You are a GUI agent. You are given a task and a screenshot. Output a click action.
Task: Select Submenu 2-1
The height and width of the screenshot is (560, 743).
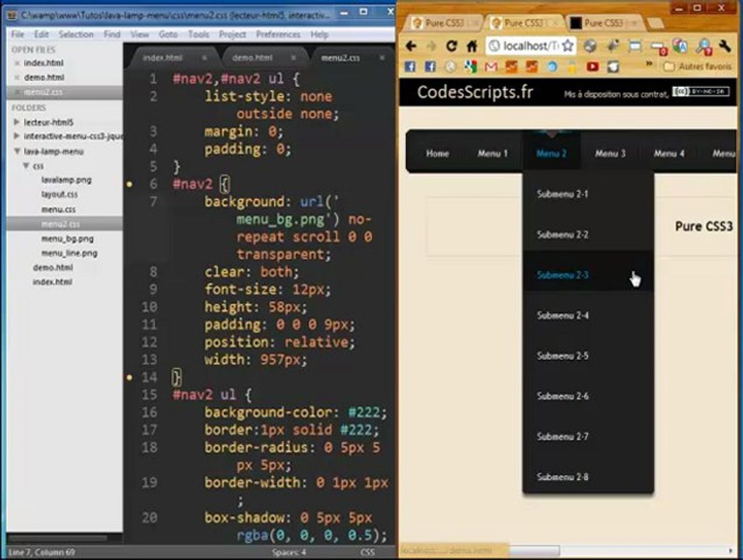tap(588, 194)
